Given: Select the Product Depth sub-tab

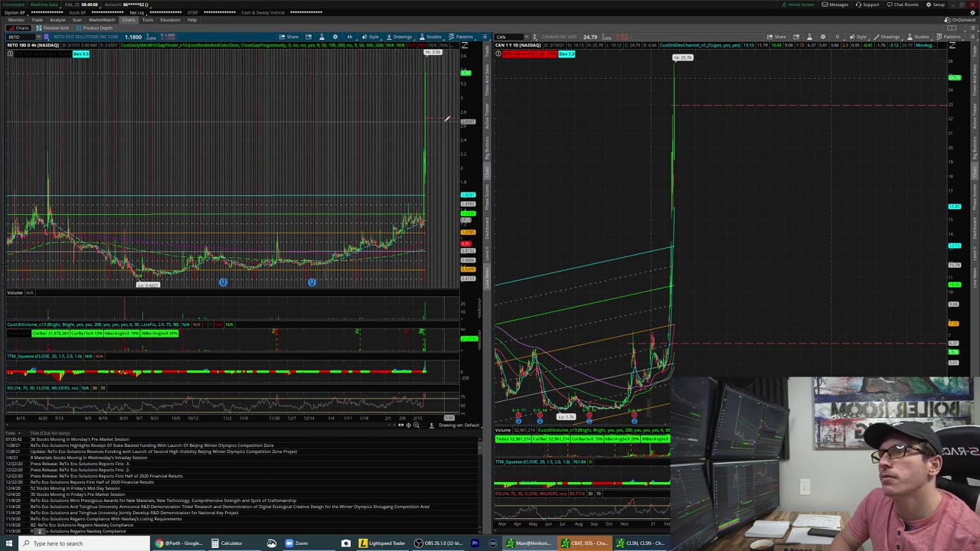Looking at the screenshot, I should pyautogui.click(x=94, y=28).
